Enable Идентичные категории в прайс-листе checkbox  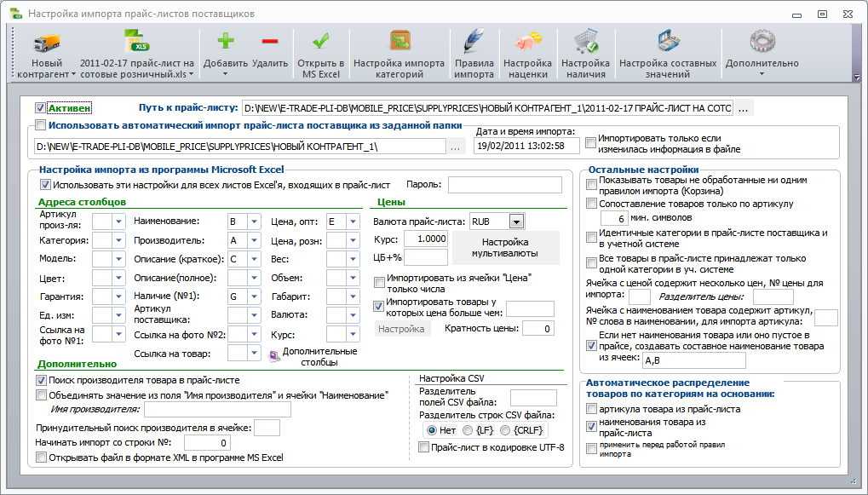click(591, 238)
